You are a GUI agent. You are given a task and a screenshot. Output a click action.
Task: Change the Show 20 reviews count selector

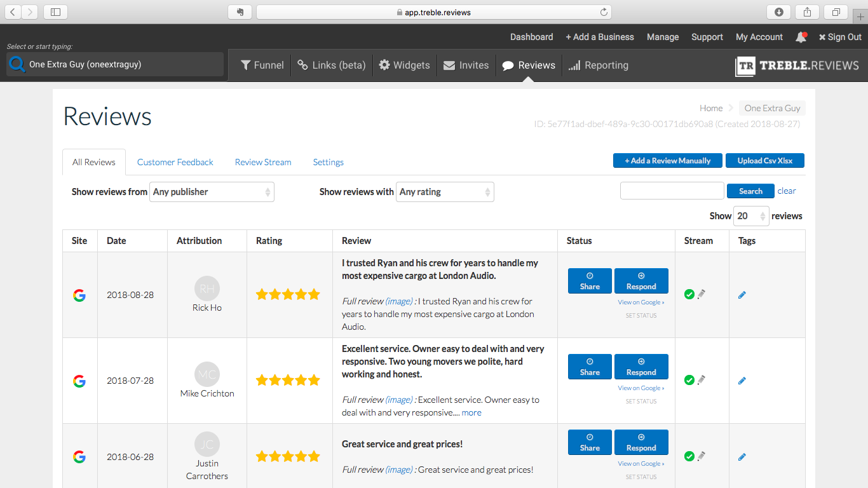(x=750, y=216)
